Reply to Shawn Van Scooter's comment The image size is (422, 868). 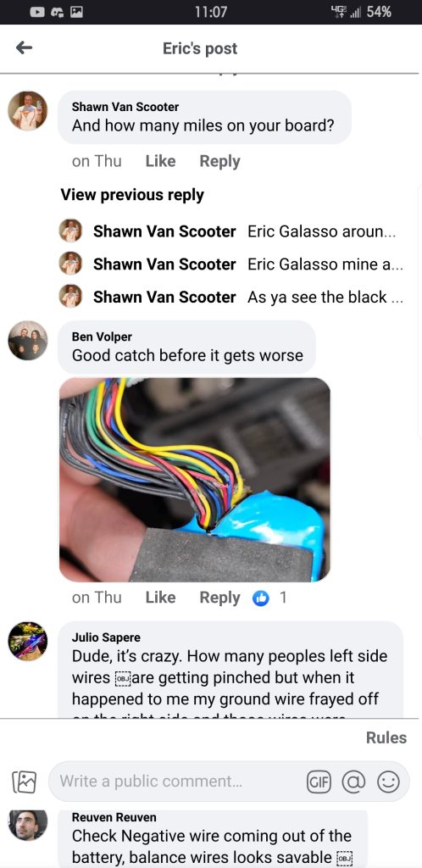pos(219,162)
